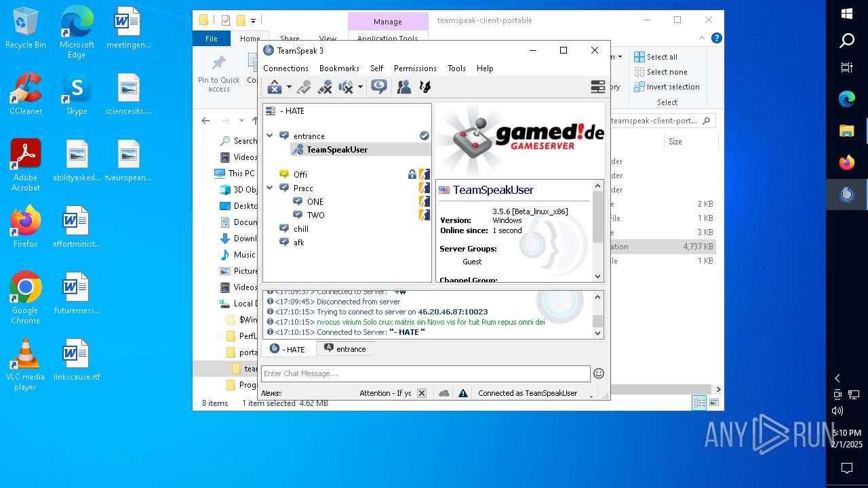This screenshot has height=488, width=868.
Task: Open VLC media player desktop shortcut
Action: coord(25,365)
